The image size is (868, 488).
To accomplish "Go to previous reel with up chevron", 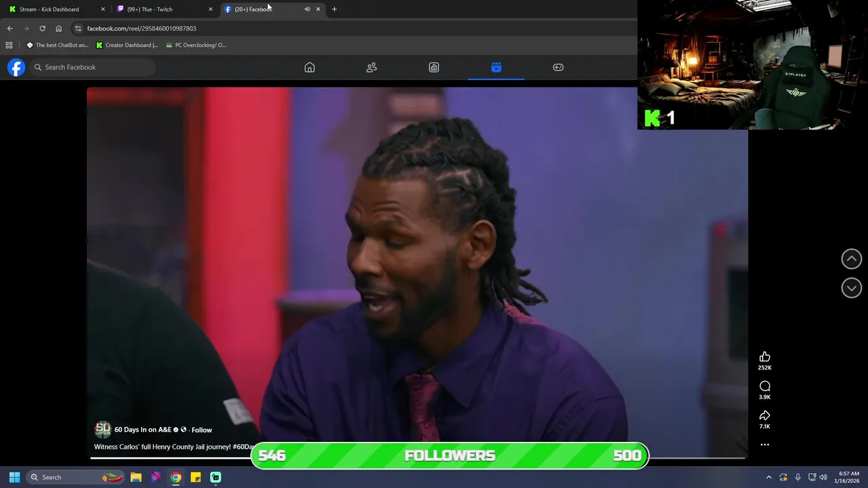I will coord(852,259).
